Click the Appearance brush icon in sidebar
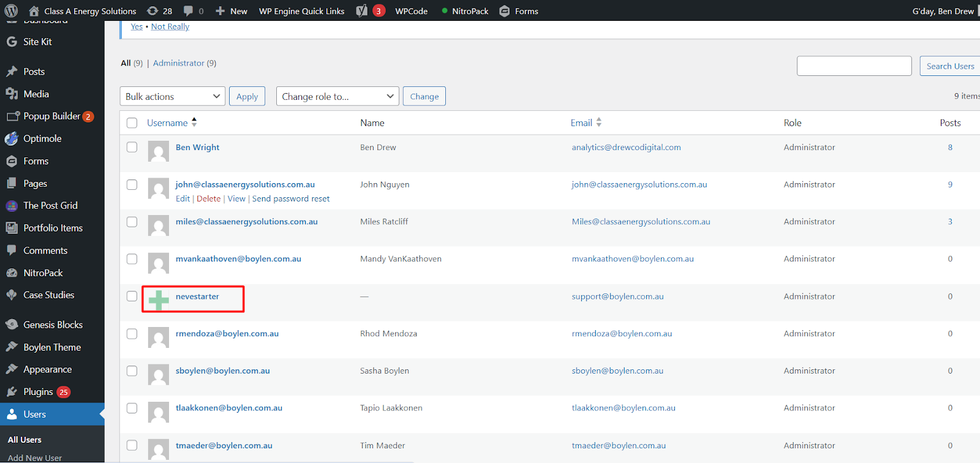The image size is (980, 463). pos(12,369)
